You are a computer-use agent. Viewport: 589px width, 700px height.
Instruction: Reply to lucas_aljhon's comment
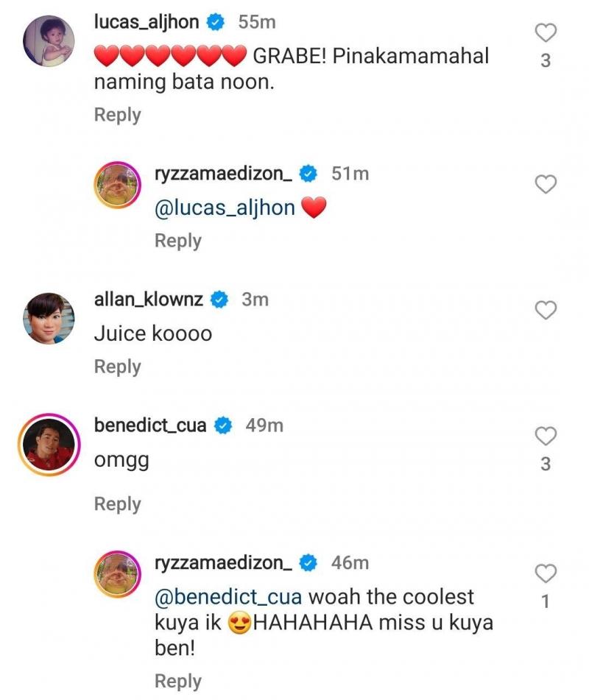click(117, 115)
